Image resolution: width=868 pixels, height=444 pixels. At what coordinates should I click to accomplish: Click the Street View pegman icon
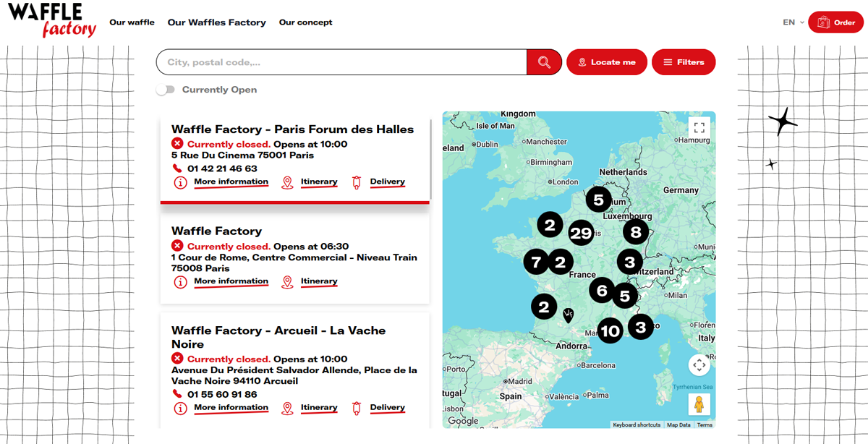[699, 404]
